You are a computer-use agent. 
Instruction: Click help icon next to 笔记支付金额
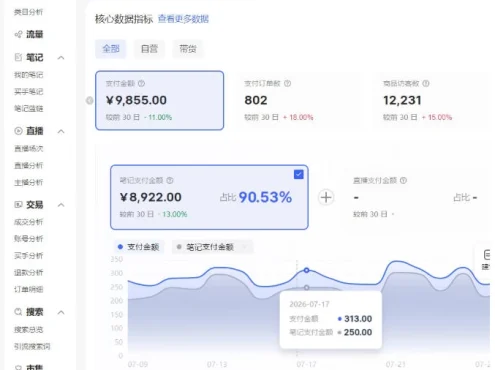170,180
